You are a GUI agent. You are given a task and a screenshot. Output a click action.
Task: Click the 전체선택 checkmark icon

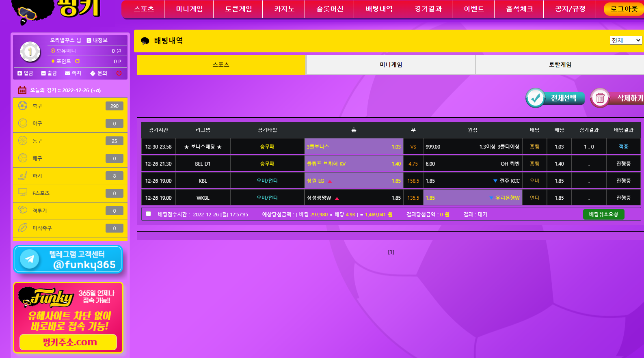[536, 98]
